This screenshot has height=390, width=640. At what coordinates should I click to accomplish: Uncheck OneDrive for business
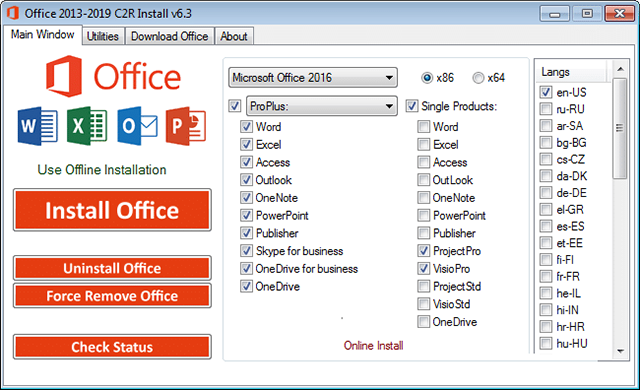(246, 269)
